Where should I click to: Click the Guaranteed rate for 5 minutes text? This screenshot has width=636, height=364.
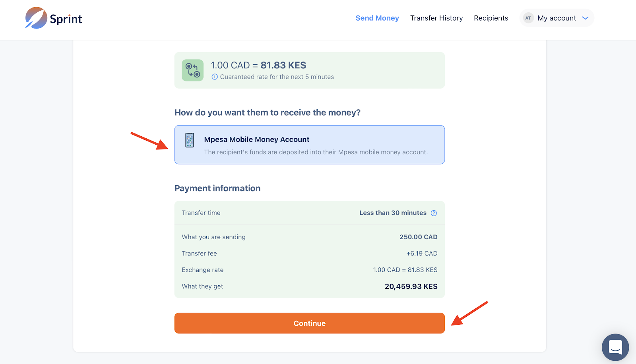[x=277, y=77]
